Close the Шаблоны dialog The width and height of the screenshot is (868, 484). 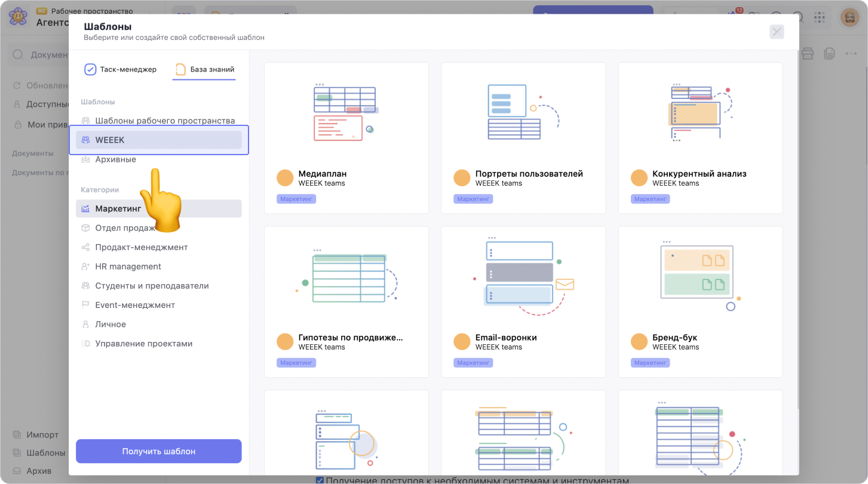(x=777, y=32)
